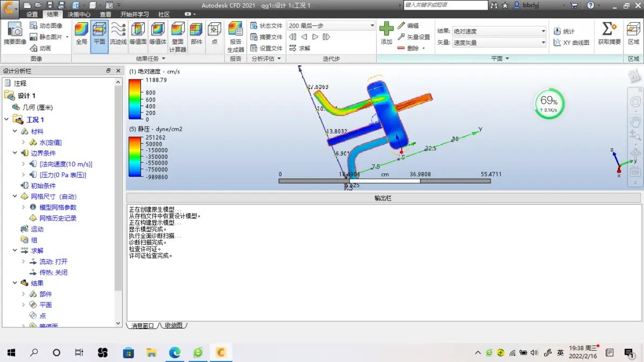Open the iteration step 200 最后一步 dropdown
The height and width of the screenshot is (362, 644).
372,26
